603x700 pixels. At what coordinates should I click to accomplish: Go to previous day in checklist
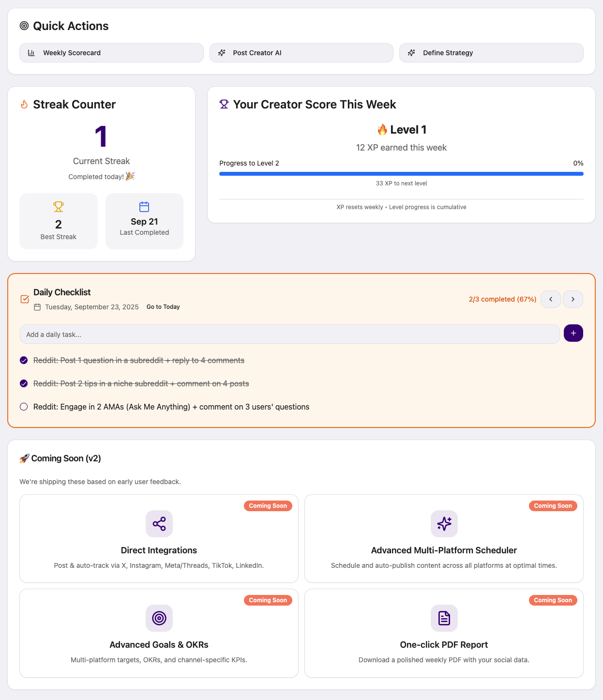pos(551,299)
